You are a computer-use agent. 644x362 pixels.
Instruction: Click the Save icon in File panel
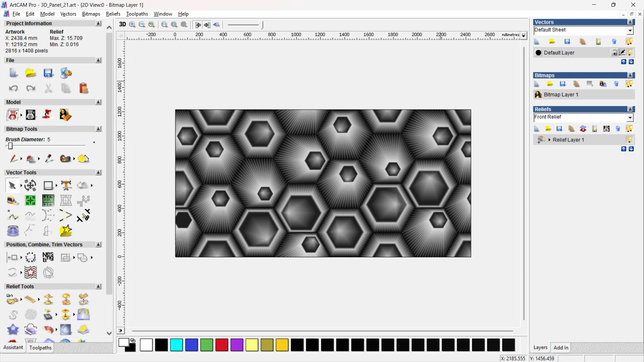click(x=48, y=73)
